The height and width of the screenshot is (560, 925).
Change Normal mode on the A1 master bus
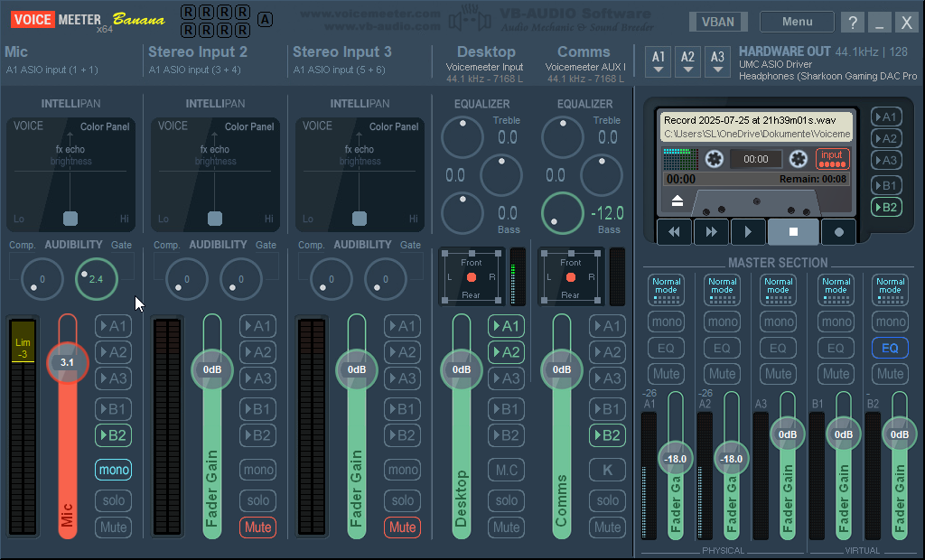tap(666, 290)
